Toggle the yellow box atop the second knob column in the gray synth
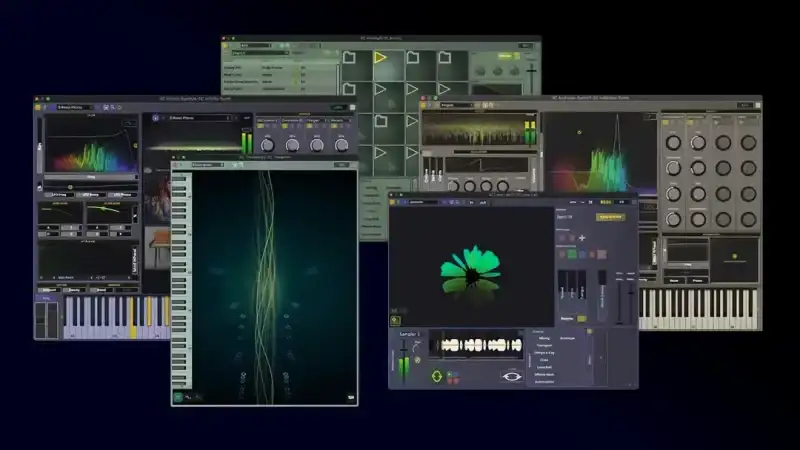Viewport: 800px width, 450px height. [x=690, y=123]
